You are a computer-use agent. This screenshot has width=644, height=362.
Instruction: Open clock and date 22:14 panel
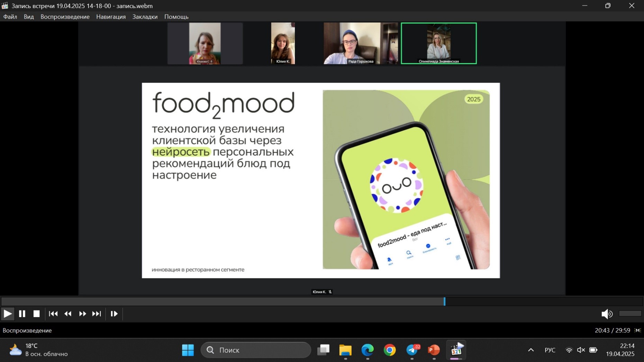point(620,350)
